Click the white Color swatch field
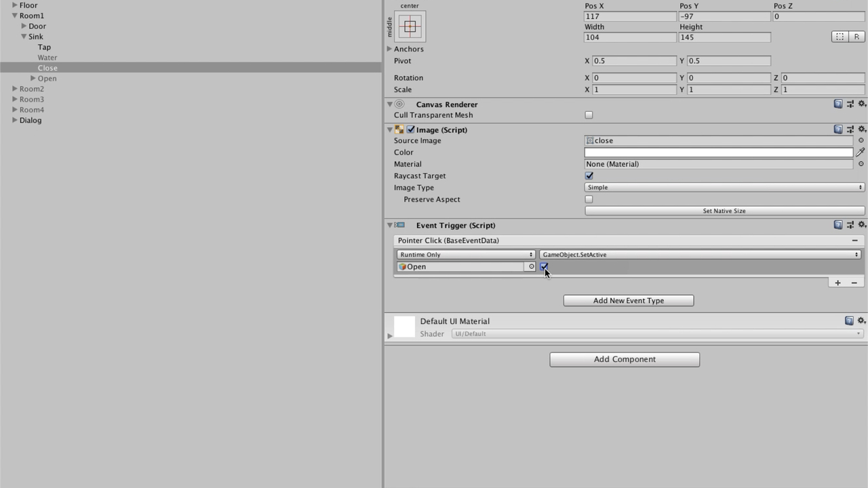This screenshot has height=488, width=868. 718,152
